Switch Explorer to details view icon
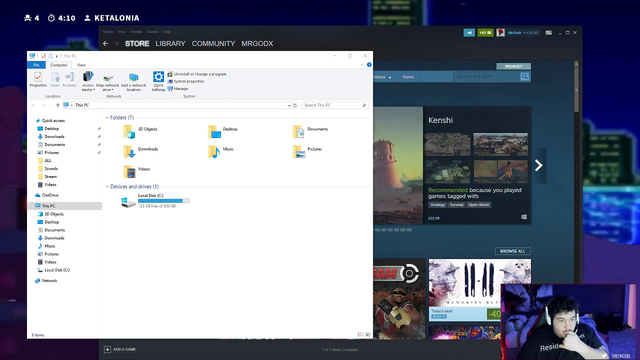 [x=360, y=335]
